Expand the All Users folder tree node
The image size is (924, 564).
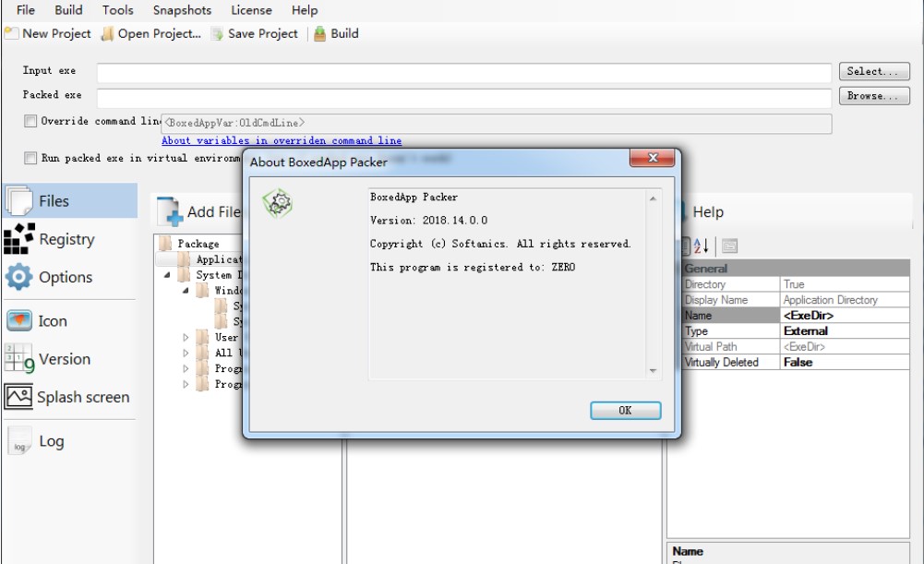(186, 353)
